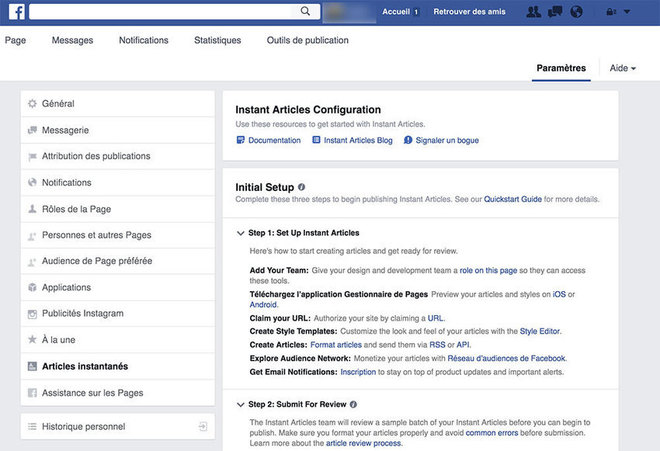Screen dimensions: 660x451
Task: Open Historique personnel entry
Action: pyautogui.click(x=117, y=427)
